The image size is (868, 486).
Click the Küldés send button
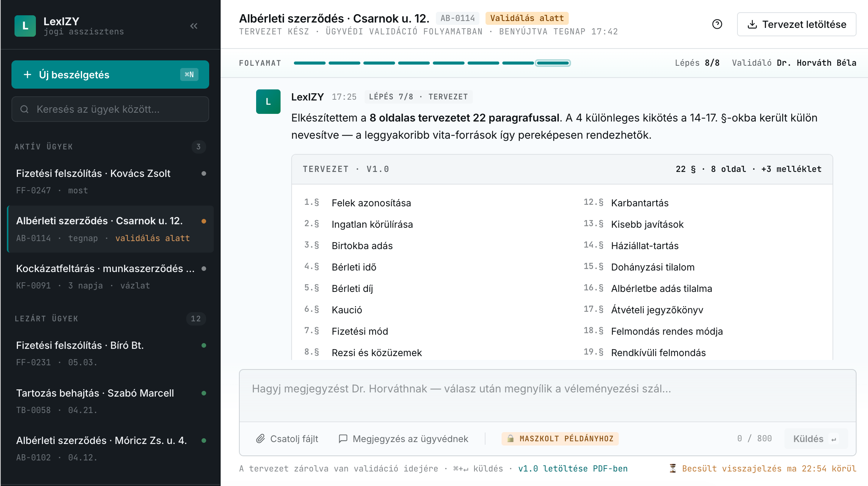816,439
